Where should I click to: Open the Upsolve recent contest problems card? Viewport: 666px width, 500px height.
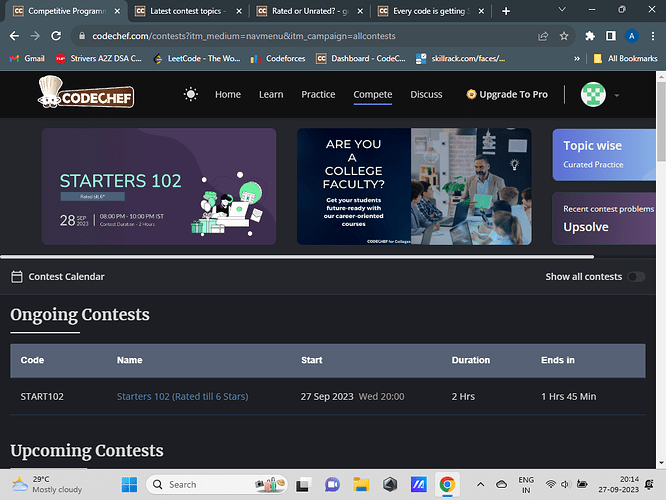coord(604,218)
